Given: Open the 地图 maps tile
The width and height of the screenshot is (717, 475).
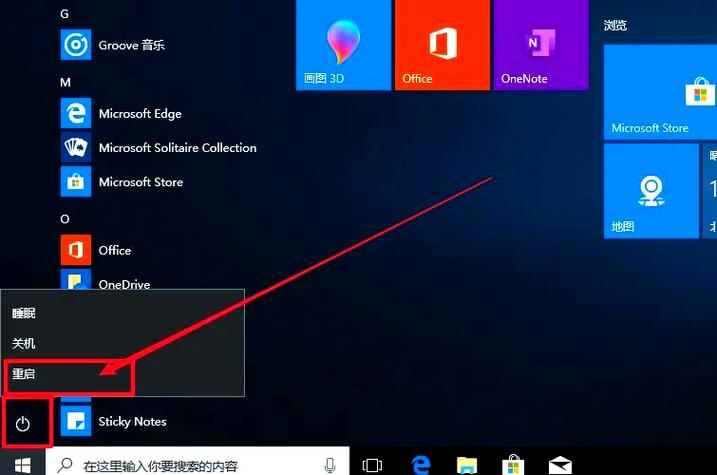Looking at the screenshot, I should click(x=651, y=191).
